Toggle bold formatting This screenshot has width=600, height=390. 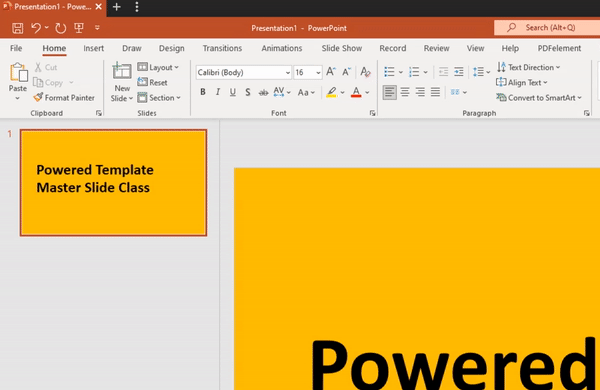tap(203, 92)
